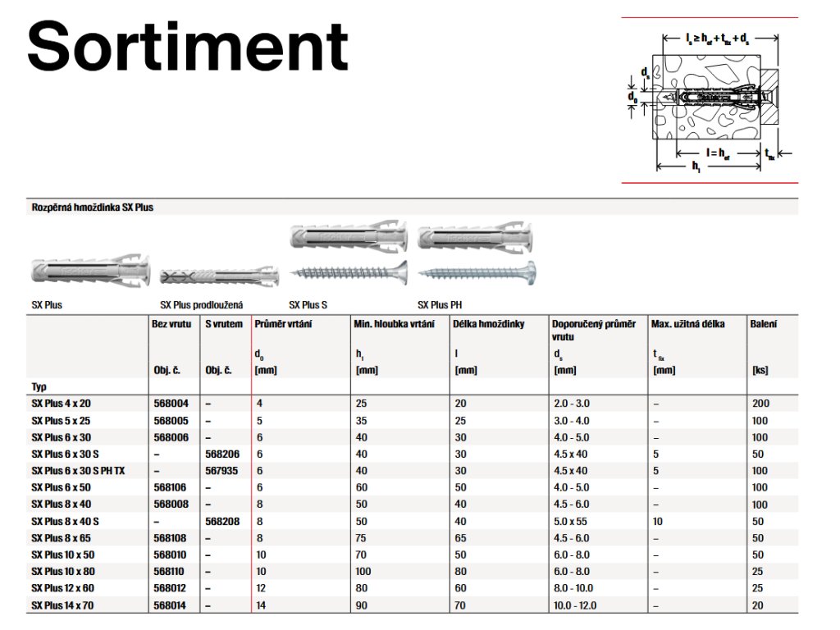Click the SX Plus prodloužená anchor image
This screenshot has width=840, height=630.
[219, 276]
